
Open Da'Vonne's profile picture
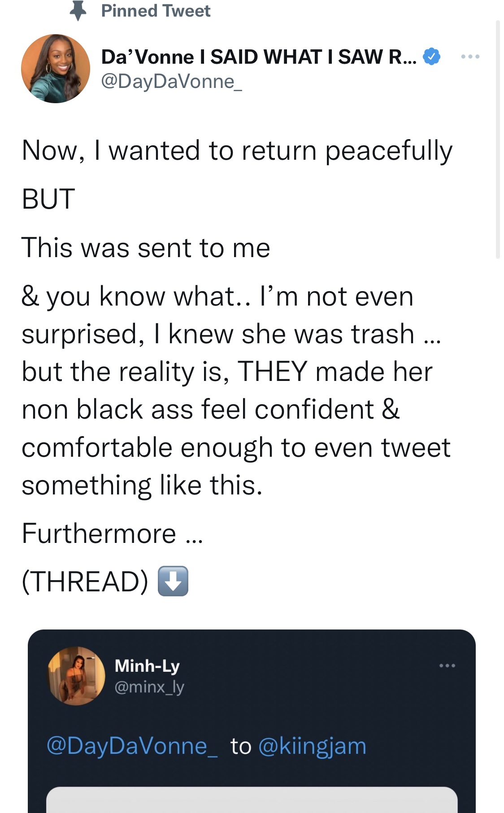pos(56,69)
